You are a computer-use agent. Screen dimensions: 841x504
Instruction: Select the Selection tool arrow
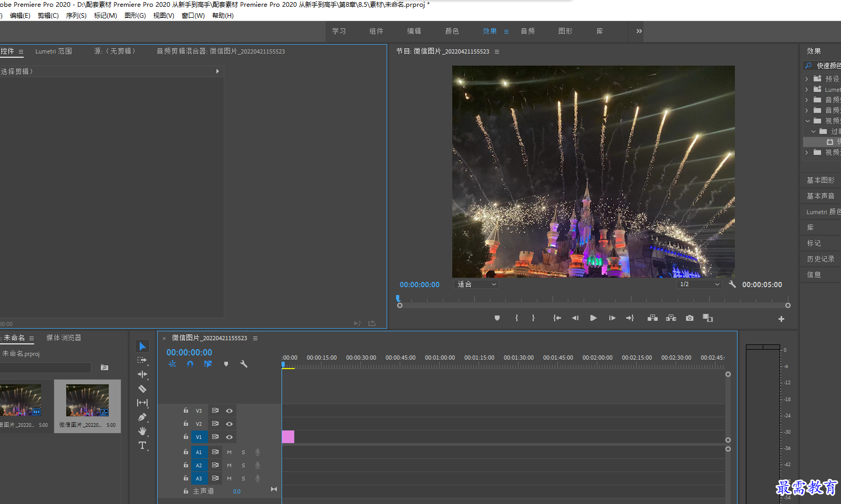142,346
